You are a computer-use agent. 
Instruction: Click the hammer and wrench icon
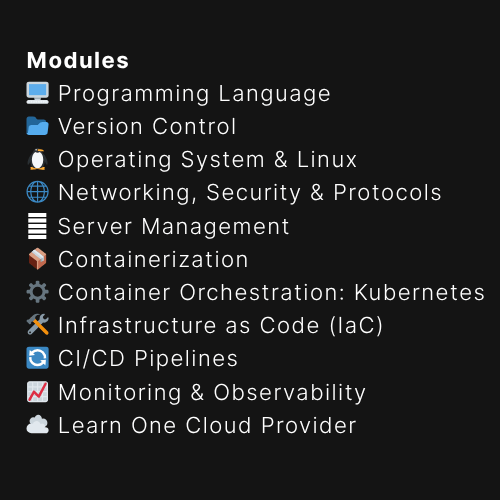click(x=38, y=325)
